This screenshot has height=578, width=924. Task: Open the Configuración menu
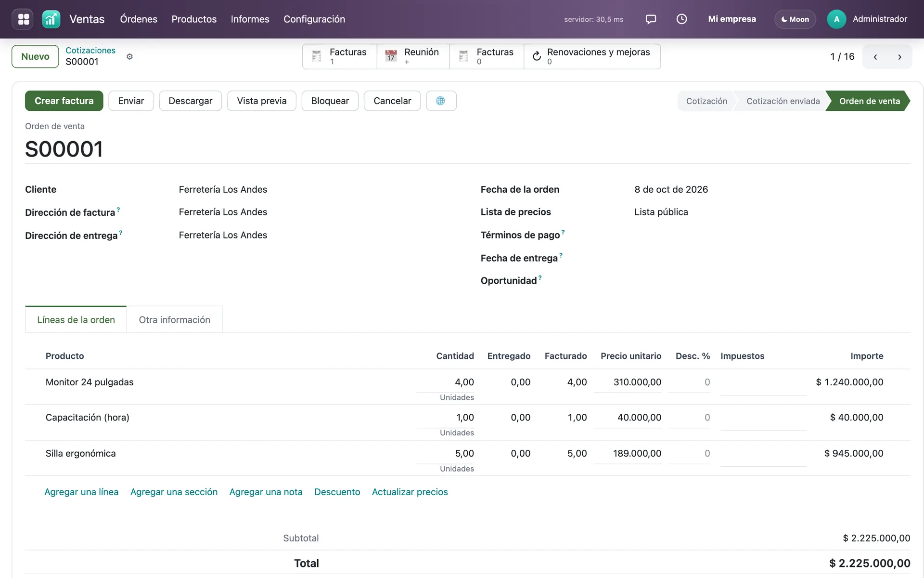tap(314, 19)
